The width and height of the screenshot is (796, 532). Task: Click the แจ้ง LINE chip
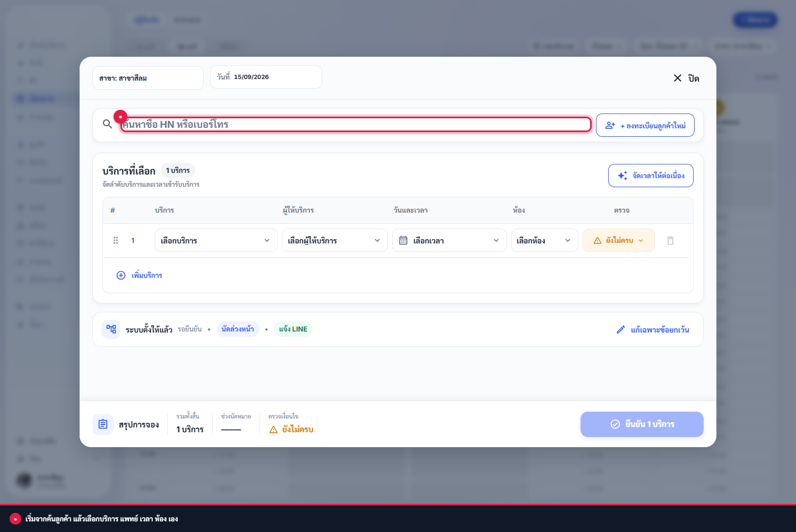(x=293, y=329)
